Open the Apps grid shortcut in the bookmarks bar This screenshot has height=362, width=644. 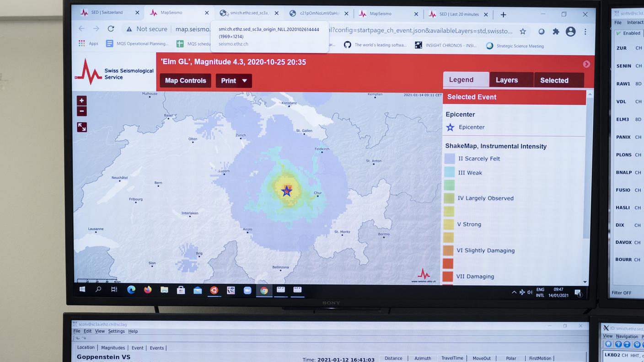88,43
